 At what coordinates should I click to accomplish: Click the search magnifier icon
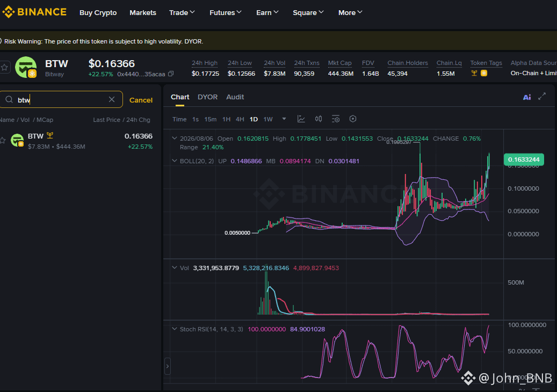click(x=9, y=99)
